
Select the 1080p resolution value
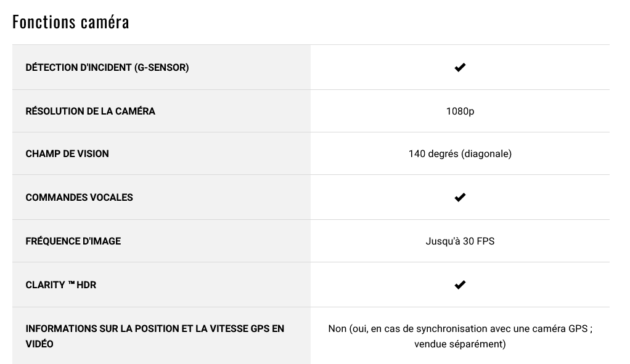[x=460, y=111]
